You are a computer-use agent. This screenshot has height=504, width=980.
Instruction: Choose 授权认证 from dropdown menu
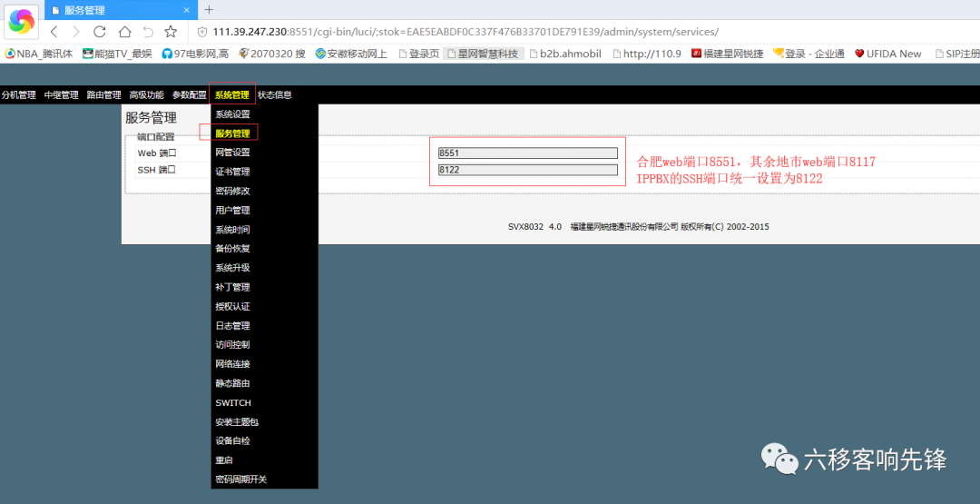point(232,306)
